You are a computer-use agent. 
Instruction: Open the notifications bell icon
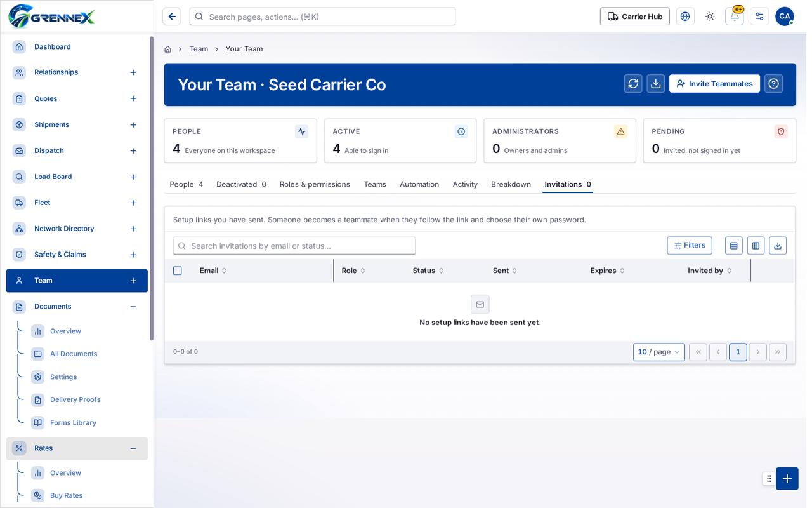[735, 17]
